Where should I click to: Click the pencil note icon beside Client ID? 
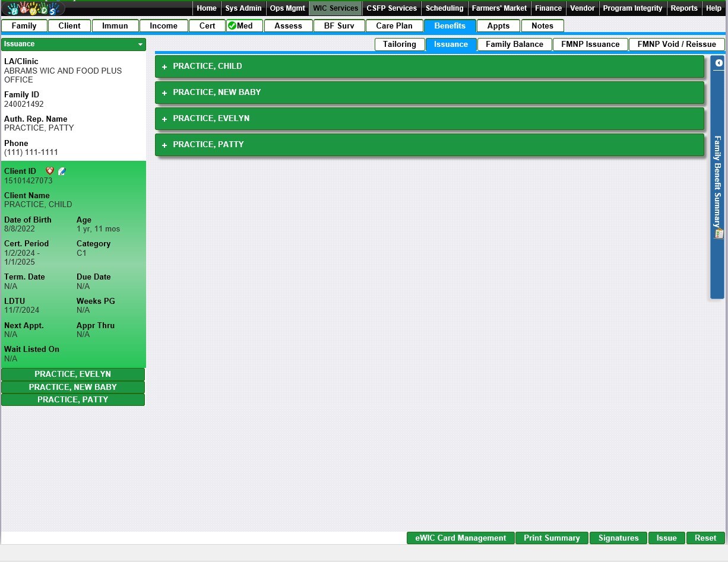click(62, 171)
